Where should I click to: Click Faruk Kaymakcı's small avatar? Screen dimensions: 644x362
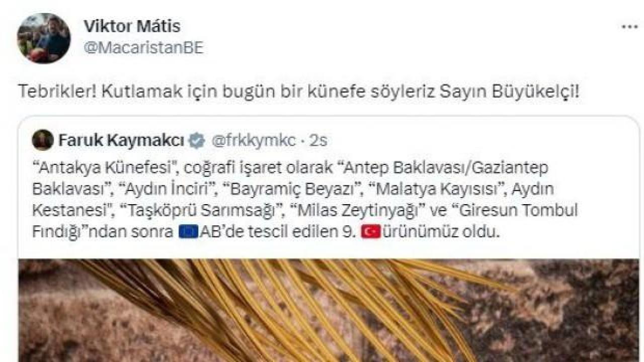(x=43, y=140)
